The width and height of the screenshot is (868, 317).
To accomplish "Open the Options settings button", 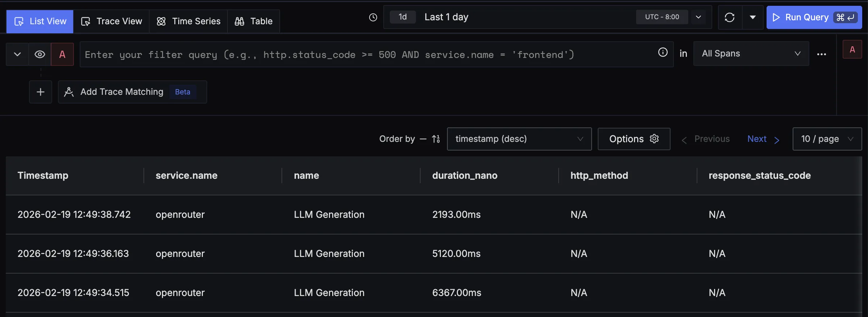I will click(634, 139).
